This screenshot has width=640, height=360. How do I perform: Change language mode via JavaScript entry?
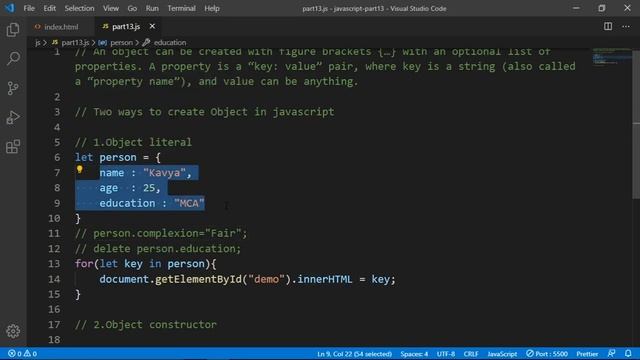point(502,354)
